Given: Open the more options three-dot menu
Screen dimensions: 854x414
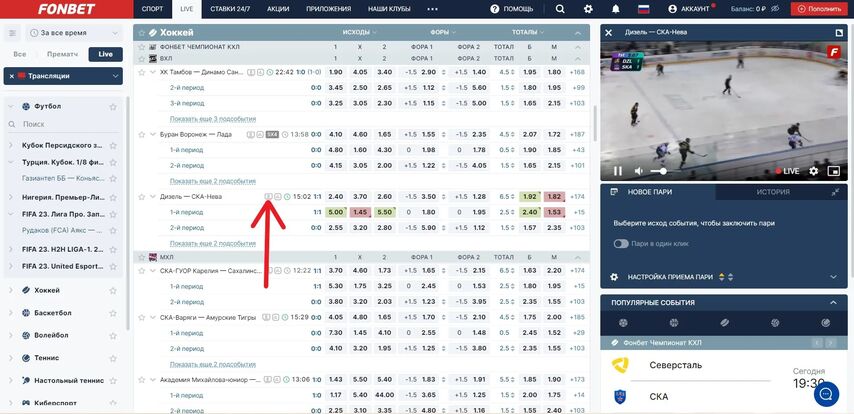Looking at the screenshot, I should click(x=432, y=9).
